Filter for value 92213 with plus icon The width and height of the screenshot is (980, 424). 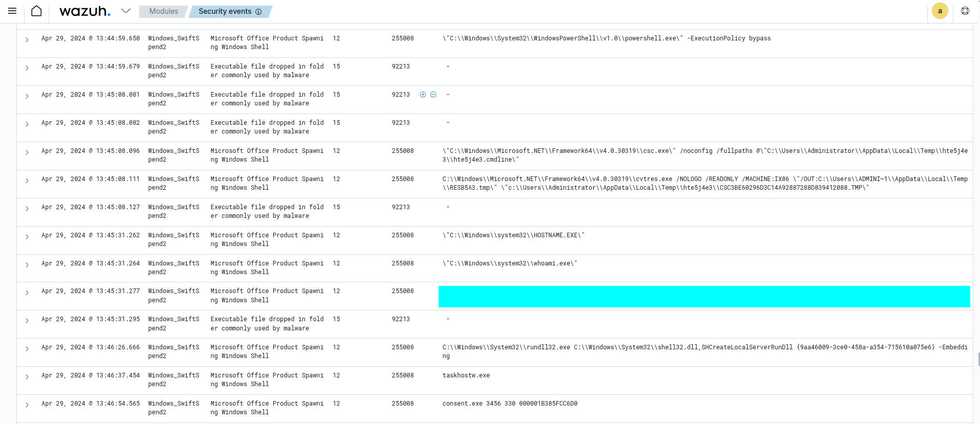click(423, 95)
